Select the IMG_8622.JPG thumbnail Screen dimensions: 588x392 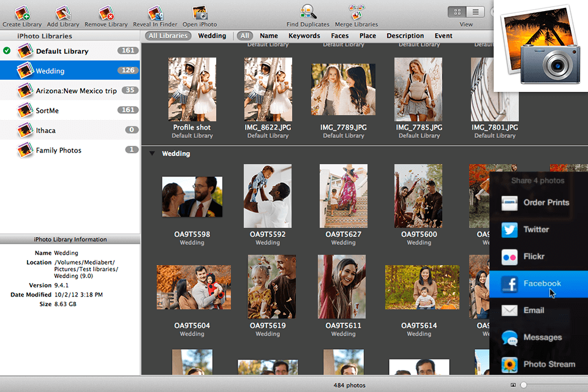[268, 89]
